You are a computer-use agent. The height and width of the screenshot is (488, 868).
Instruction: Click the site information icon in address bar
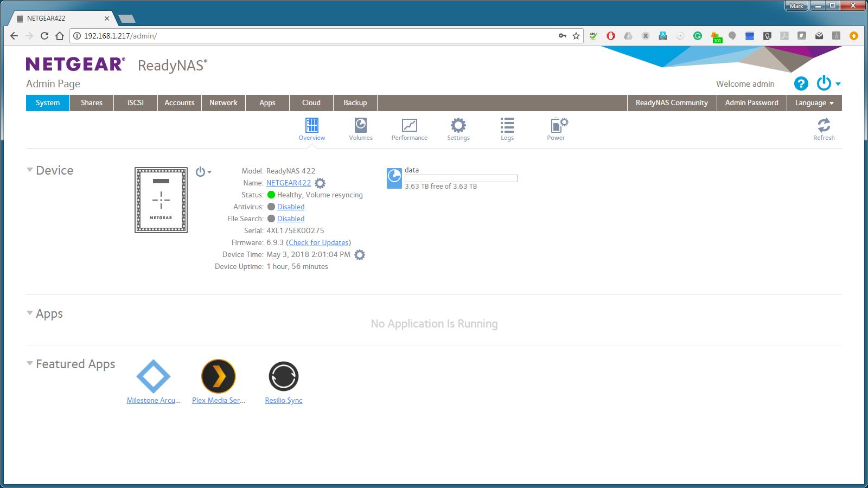coord(77,36)
